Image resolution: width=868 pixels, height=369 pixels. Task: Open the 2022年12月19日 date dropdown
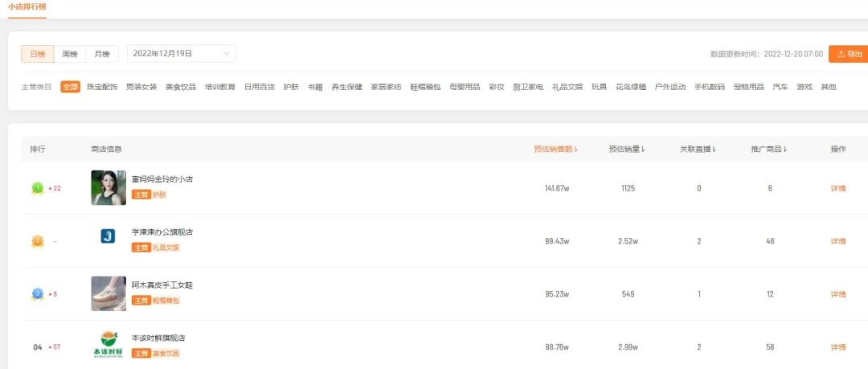pos(182,54)
